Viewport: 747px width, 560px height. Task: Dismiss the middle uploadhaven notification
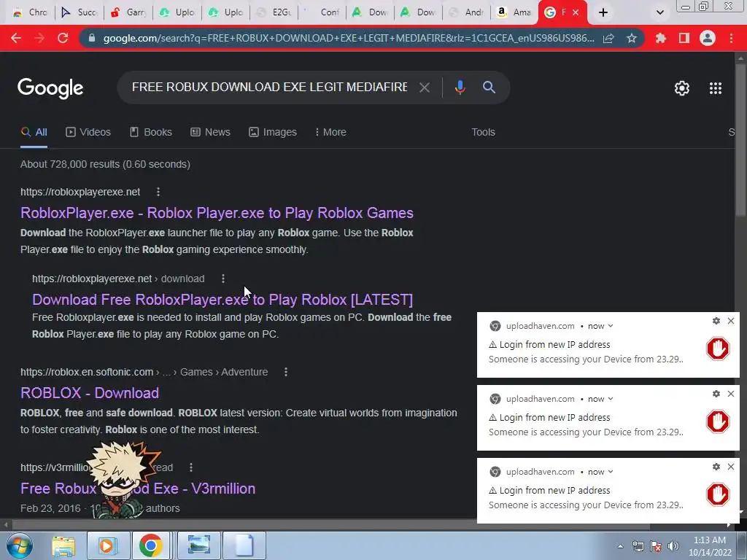[x=731, y=394]
